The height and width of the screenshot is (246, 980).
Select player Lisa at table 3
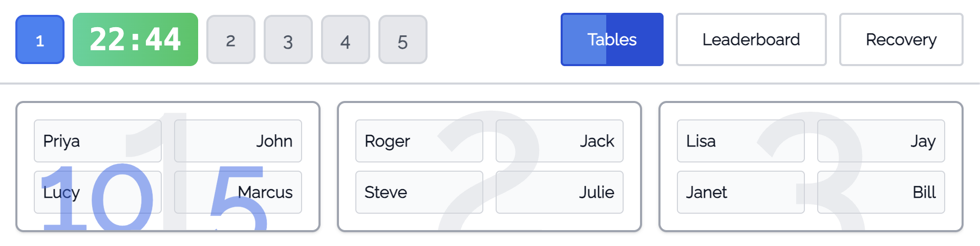click(741, 141)
